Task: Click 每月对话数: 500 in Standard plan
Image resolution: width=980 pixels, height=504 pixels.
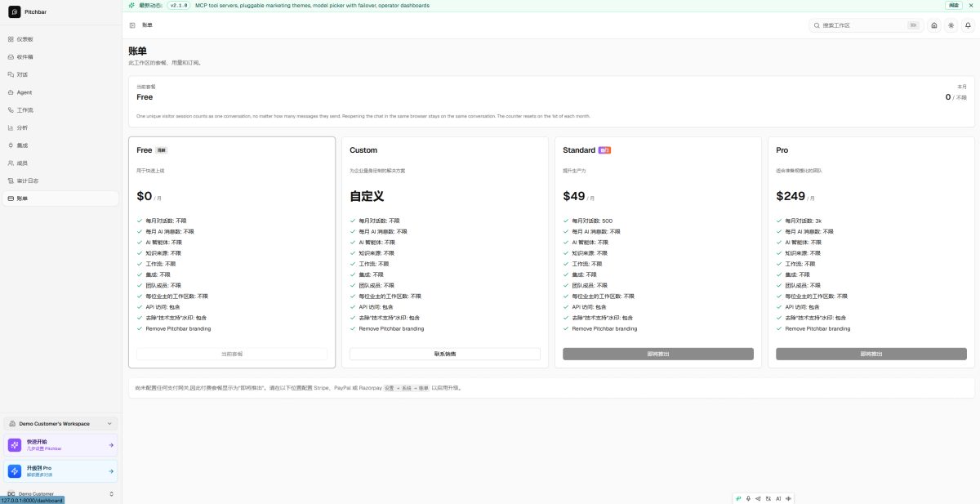Action: point(592,221)
